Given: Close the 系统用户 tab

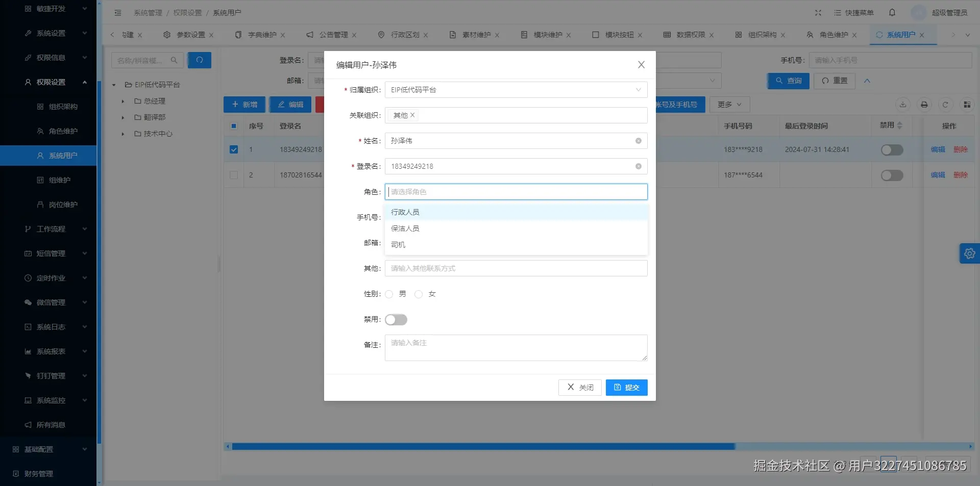Looking at the screenshot, I should [922, 35].
